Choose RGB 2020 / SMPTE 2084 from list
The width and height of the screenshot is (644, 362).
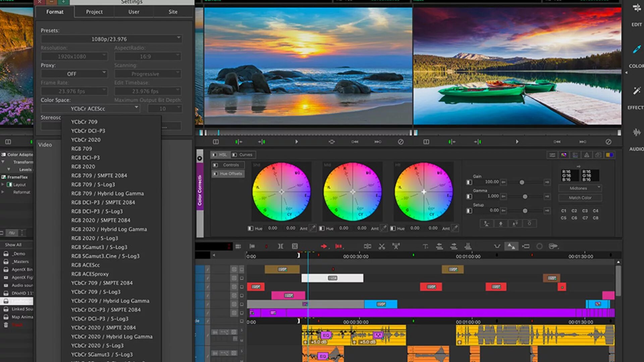[101, 220]
